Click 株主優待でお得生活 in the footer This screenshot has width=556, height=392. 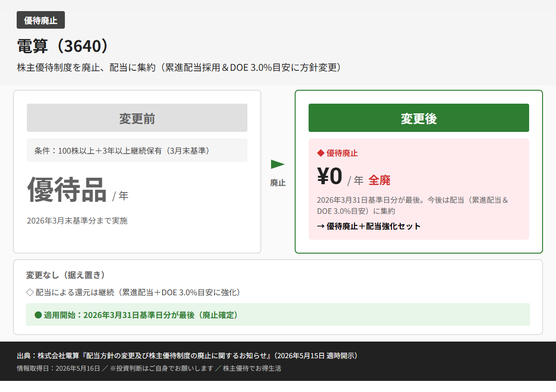(252, 368)
